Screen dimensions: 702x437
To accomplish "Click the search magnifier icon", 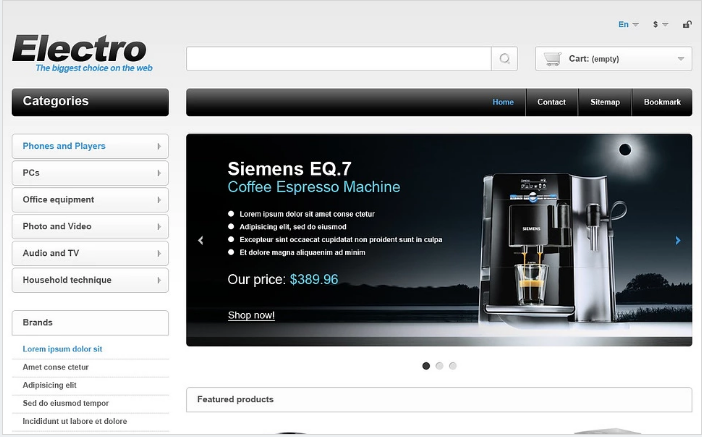I will [x=505, y=59].
